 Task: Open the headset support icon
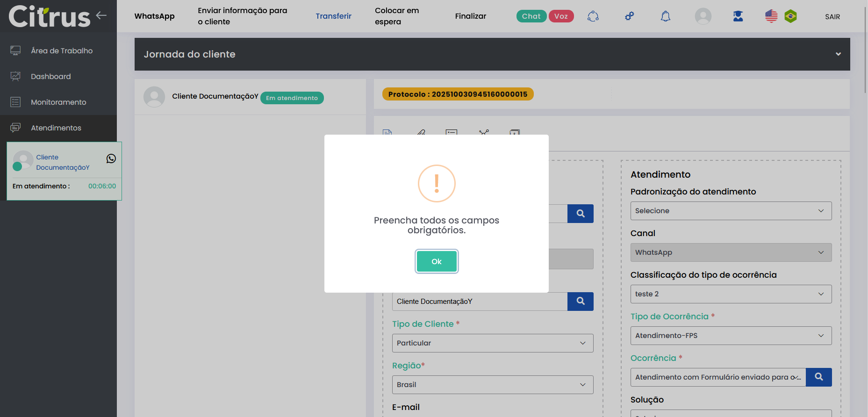[x=593, y=16]
